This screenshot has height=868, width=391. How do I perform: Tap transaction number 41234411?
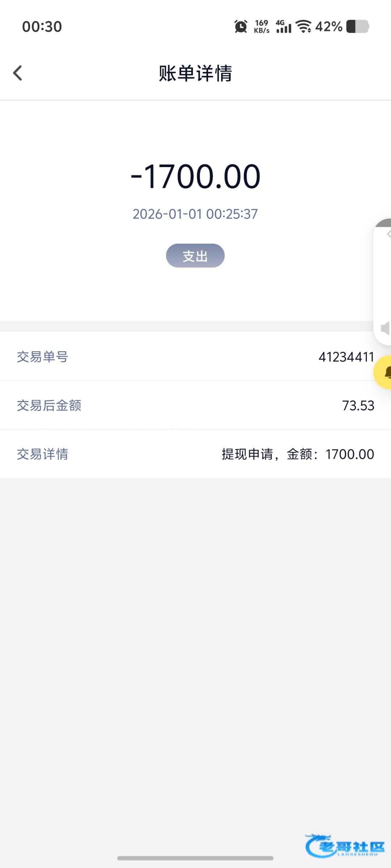[346, 357]
